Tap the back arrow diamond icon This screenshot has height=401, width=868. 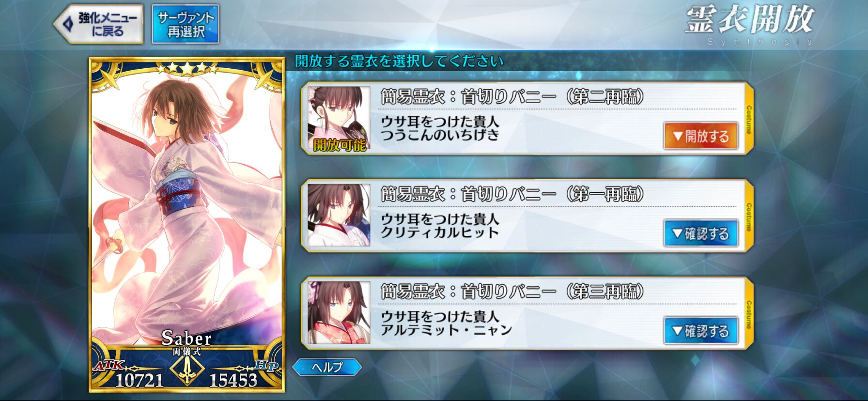tap(69, 24)
